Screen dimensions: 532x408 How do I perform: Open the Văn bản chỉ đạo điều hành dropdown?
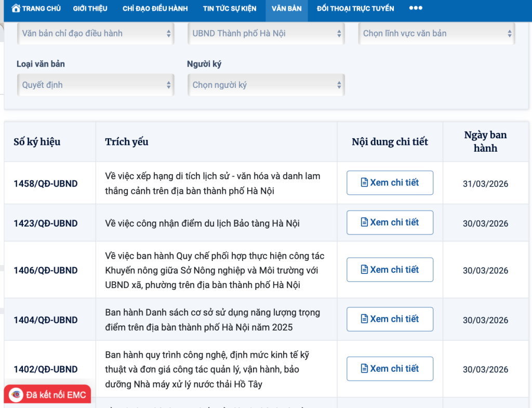pyautogui.click(x=96, y=33)
